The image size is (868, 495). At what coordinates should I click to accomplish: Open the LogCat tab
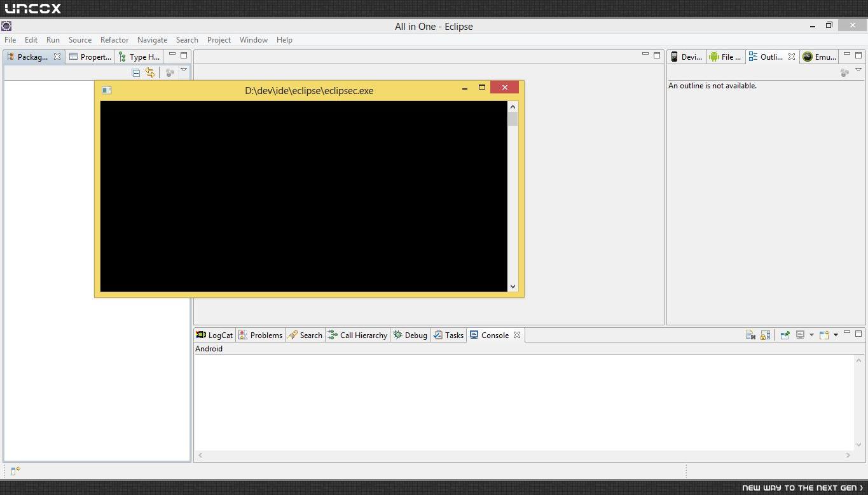[214, 335]
